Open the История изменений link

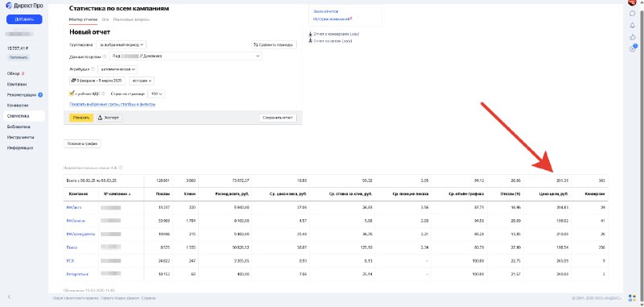tap(332, 19)
